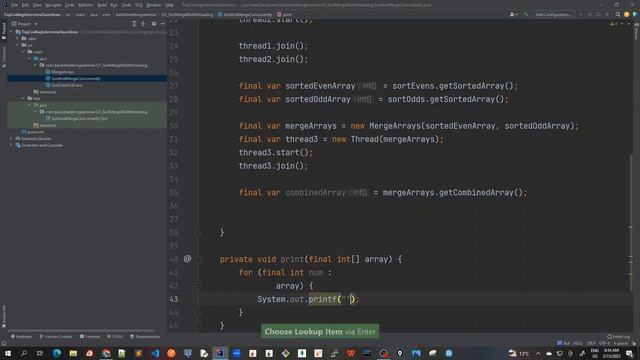The width and height of the screenshot is (640, 360).
Task: Hide the Project tool window
Action: tap(162, 24)
